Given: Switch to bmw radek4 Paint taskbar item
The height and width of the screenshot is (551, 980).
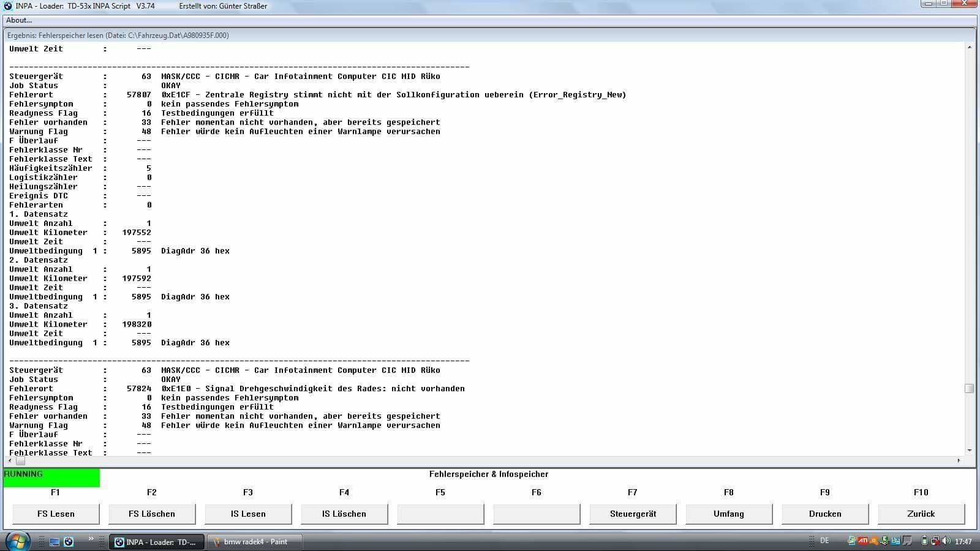Looking at the screenshot, I should pos(255,542).
